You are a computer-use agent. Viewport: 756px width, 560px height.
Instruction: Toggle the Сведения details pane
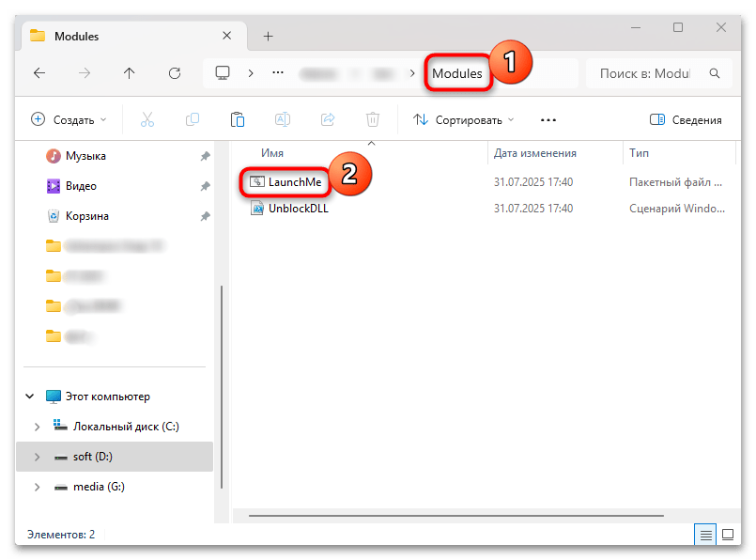click(x=686, y=119)
